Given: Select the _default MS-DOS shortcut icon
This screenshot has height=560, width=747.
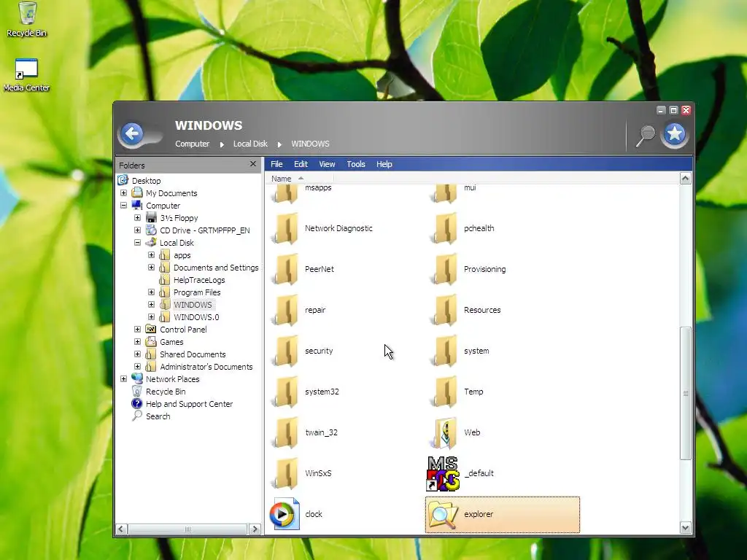Looking at the screenshot, I should click(x=443, y=474).
